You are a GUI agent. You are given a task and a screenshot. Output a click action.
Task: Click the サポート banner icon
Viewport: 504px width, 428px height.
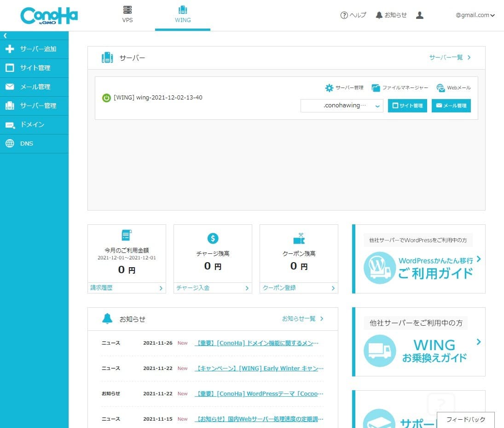(x=379, y=419)
